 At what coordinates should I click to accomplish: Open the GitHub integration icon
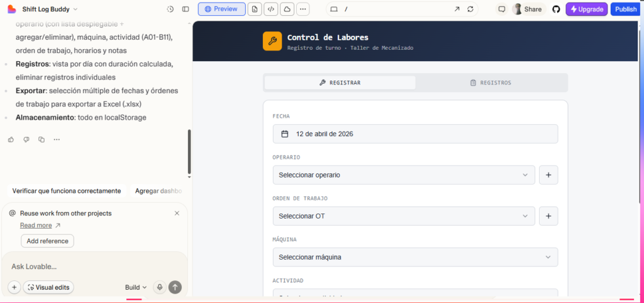pyautogui.click(x=556, y=9)
